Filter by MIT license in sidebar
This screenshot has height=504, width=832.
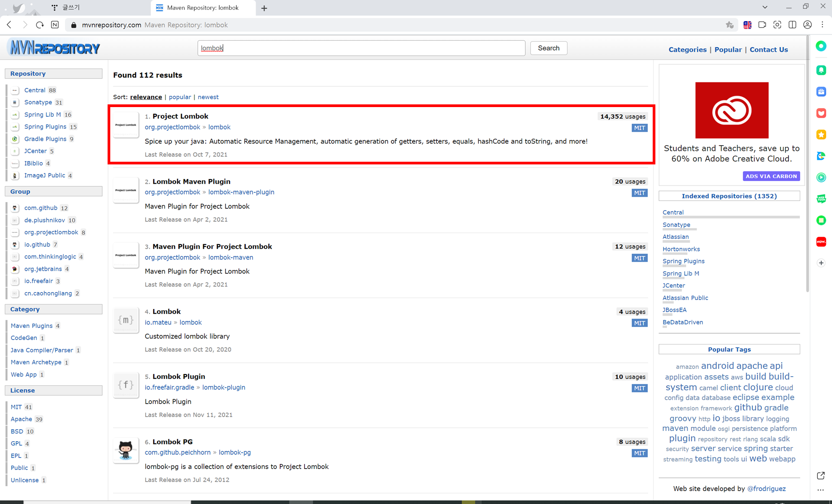(x=16, y=407)
